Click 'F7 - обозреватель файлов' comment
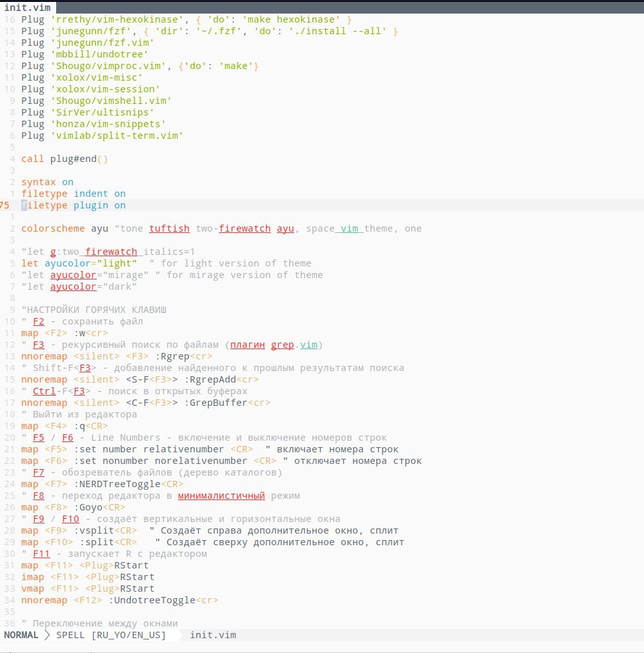Viewport: 644px width, 653px height. (x=152, y=473)
